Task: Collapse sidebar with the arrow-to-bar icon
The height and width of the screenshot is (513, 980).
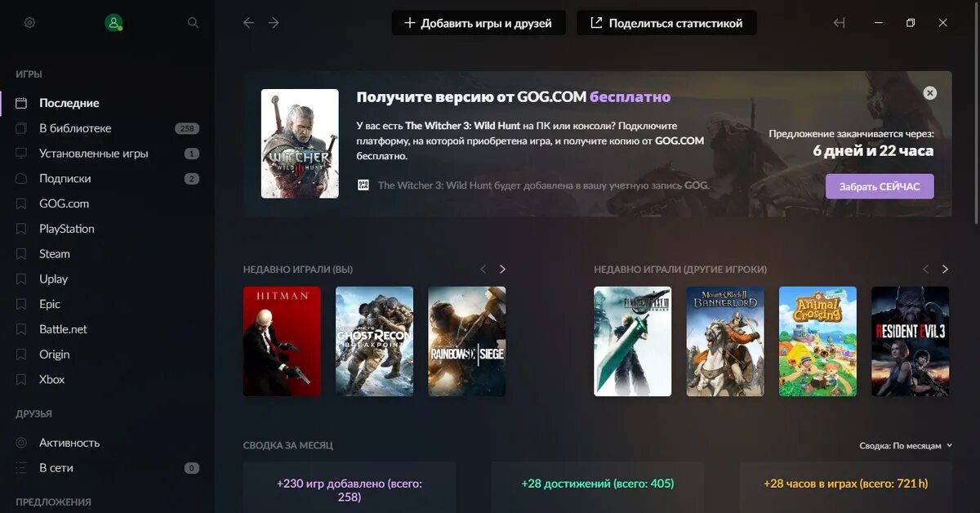Action: click(839, 23)
